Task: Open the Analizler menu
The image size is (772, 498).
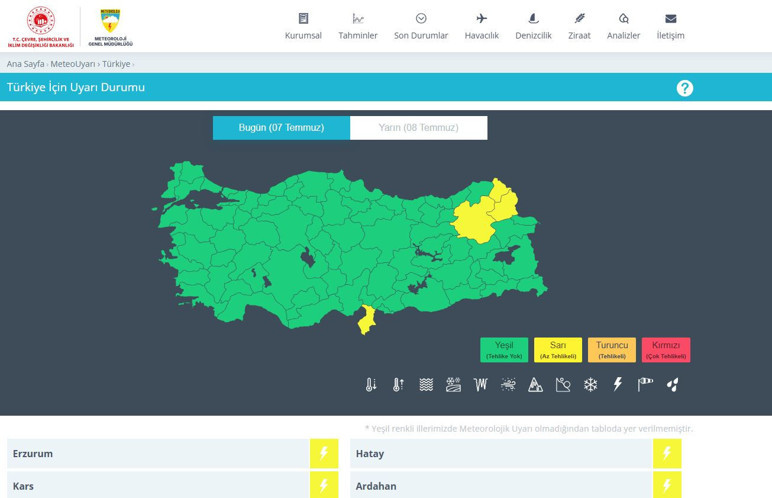Action: [x=623, y=27]
